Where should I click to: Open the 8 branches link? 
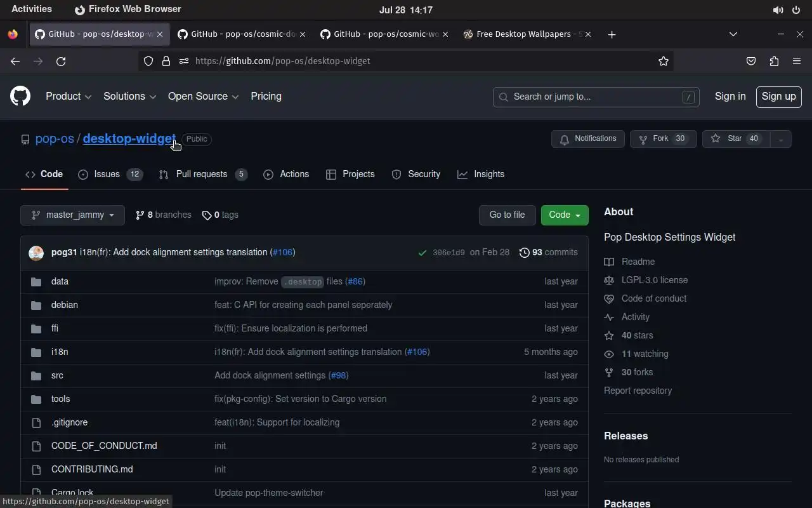point(164,215)
